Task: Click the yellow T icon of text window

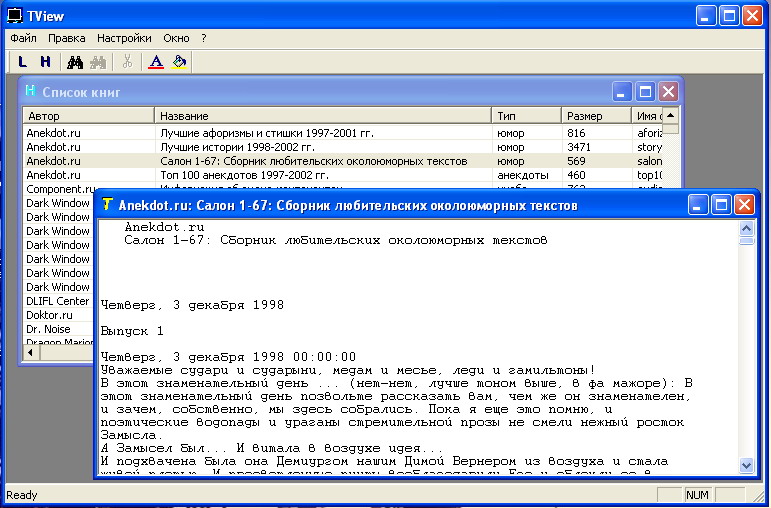Action: 107,204
